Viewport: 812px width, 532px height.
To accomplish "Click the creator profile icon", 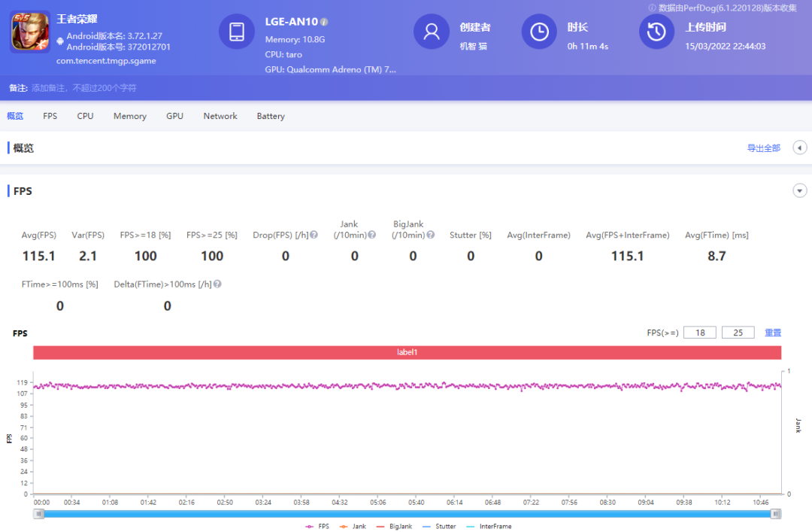I will click(432, 32).
